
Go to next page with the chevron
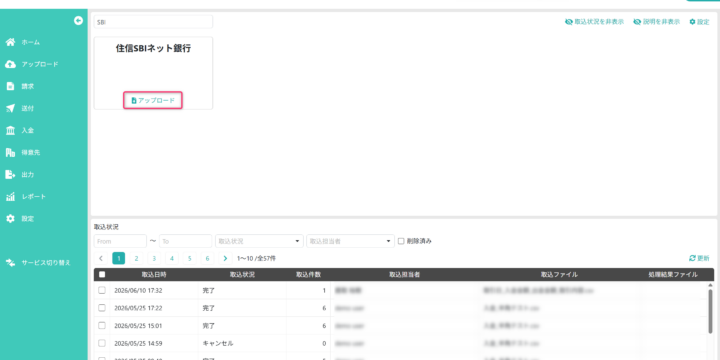[225, 259]
